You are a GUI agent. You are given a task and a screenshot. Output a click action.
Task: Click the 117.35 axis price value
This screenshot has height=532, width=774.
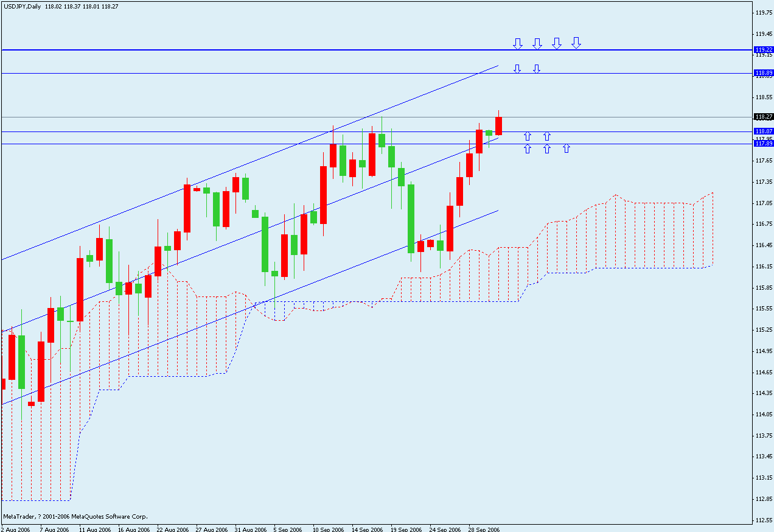click(x=764, y=182)
